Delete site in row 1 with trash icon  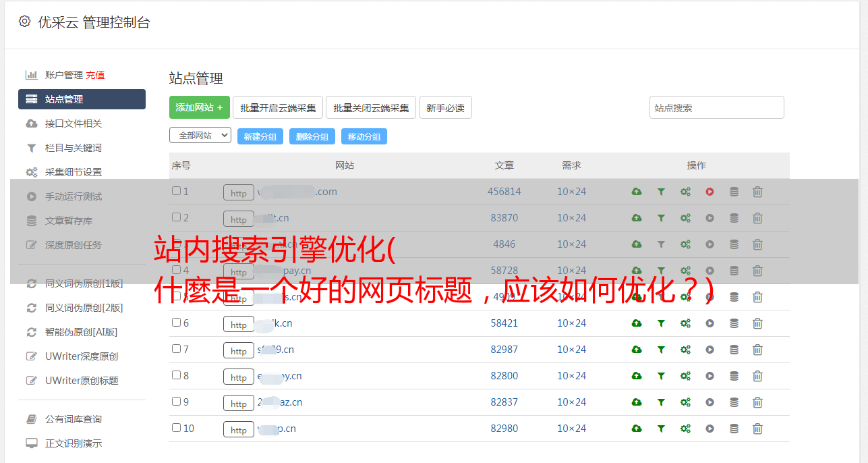click(757, 192)
